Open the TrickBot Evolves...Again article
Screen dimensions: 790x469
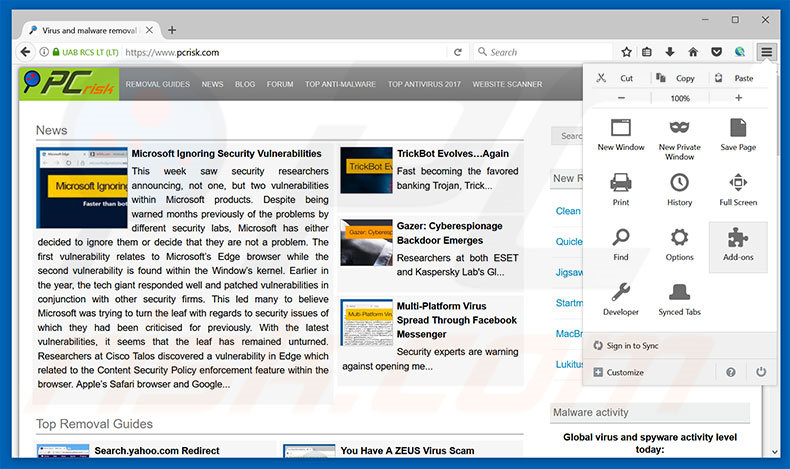pos(452,154)
